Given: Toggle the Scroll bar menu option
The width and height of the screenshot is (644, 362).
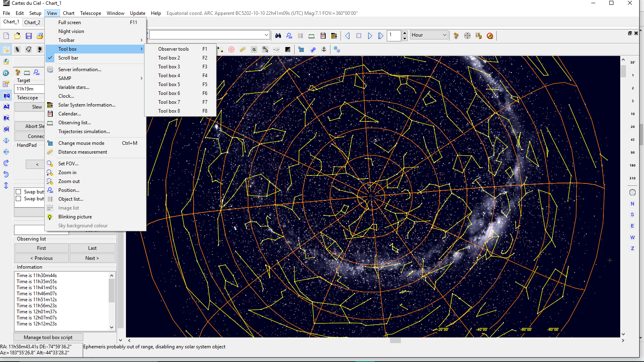Looking at the screenshot, I should tap(68, 58).
